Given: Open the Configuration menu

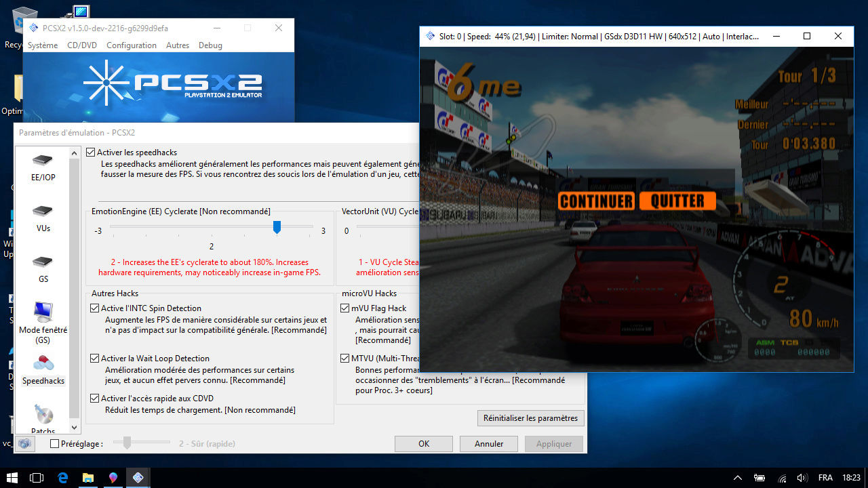Looking at the screenshot, I should [132, 45].
